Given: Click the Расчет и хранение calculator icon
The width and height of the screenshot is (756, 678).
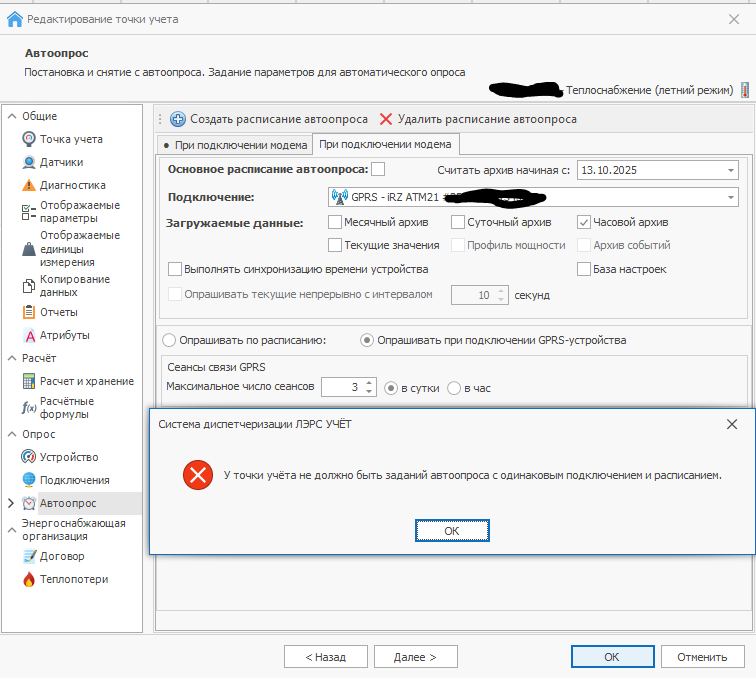Looking at the screenshot, I should [30, 381].
